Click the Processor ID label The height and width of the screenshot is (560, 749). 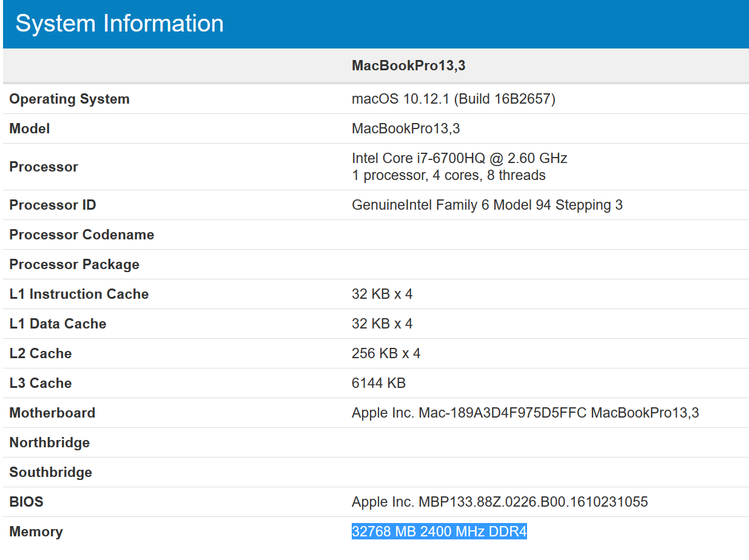point(53,205)
